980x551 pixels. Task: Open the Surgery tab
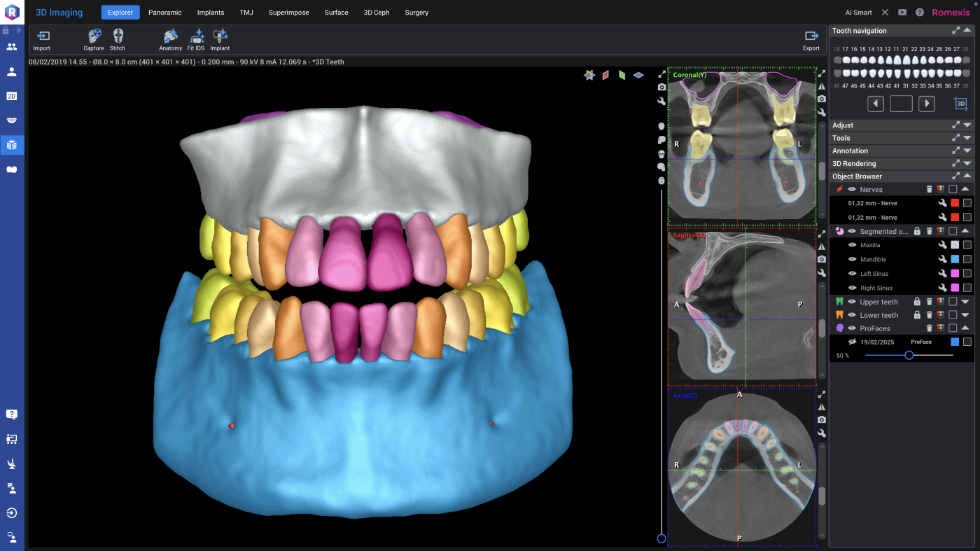click(416, 13)
